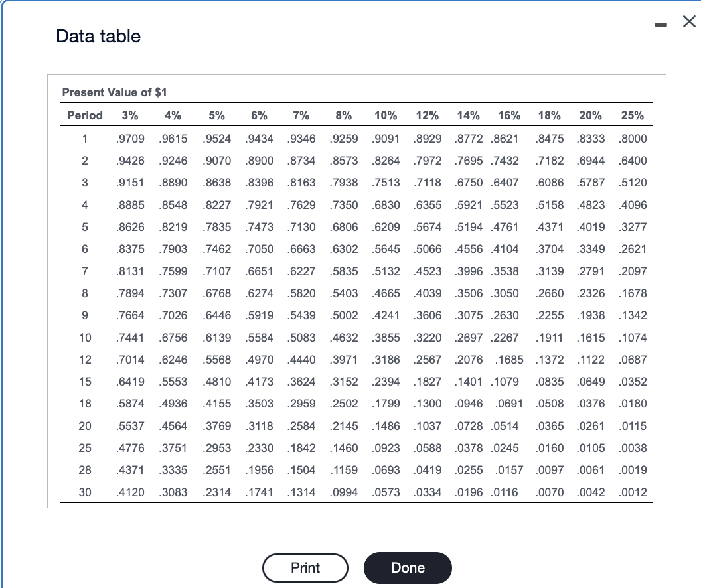
Task: Click the value .2145 for Period 20
Action: (344, 425)
